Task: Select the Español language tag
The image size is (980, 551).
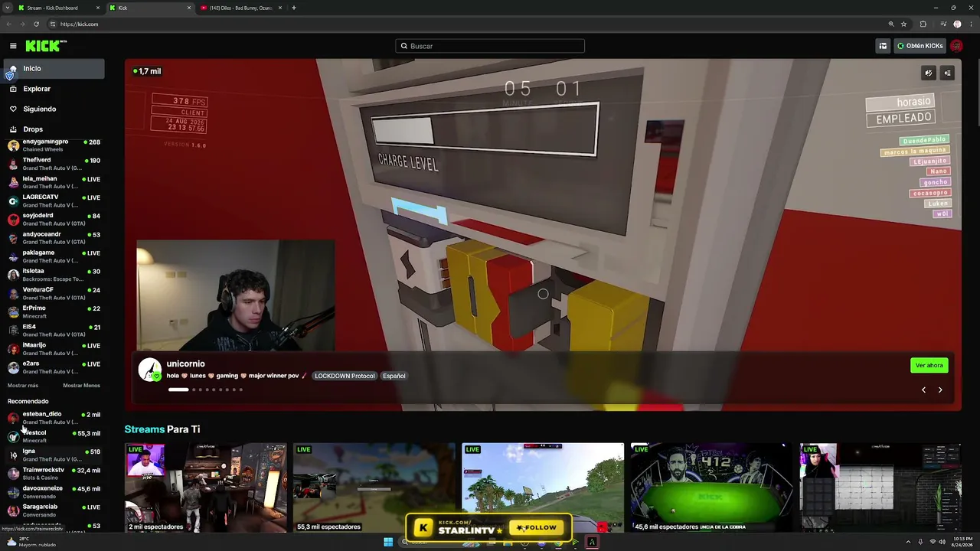Action: coord(394,376)
